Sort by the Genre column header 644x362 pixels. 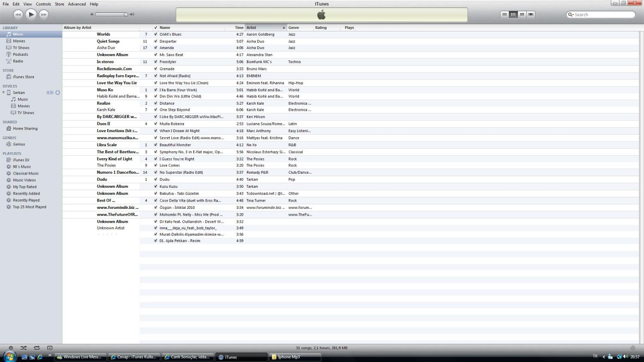[300, 27]
